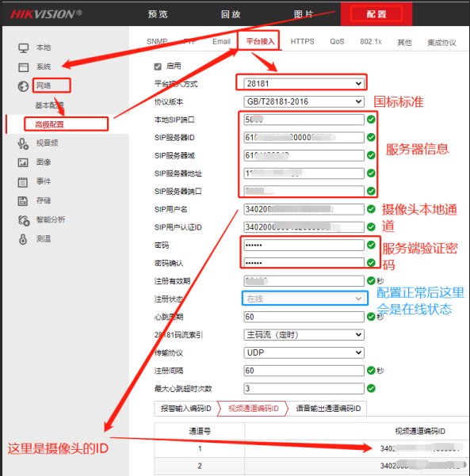Click green check next to SIP服务器ID
This screenshot has height=476, width=470.
point(371,137)
